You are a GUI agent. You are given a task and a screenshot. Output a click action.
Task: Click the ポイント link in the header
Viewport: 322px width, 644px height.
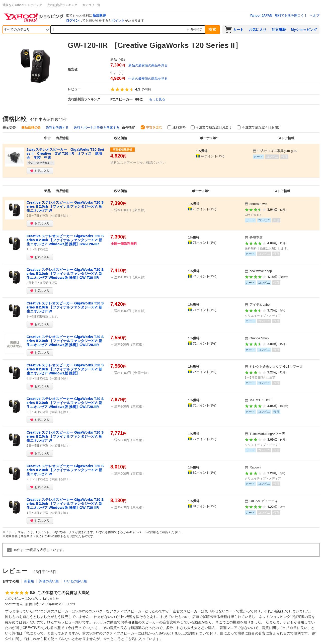click(118, 21)
